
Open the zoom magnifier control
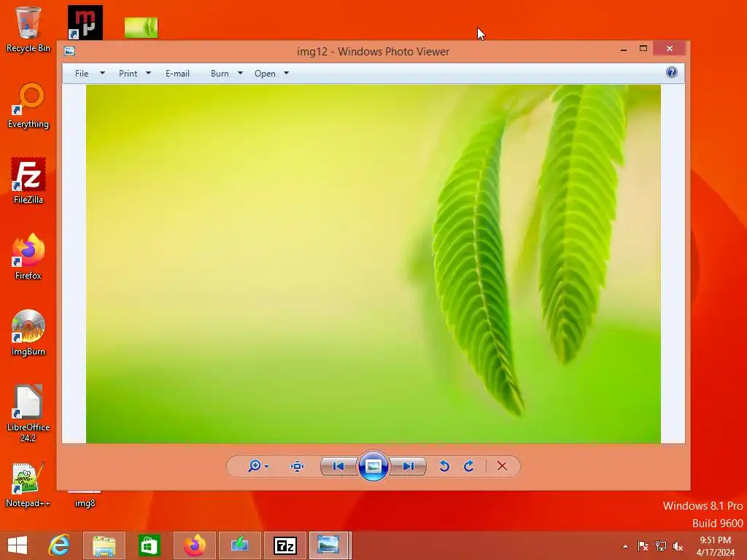pyautogui.click(x=255, y=466)
